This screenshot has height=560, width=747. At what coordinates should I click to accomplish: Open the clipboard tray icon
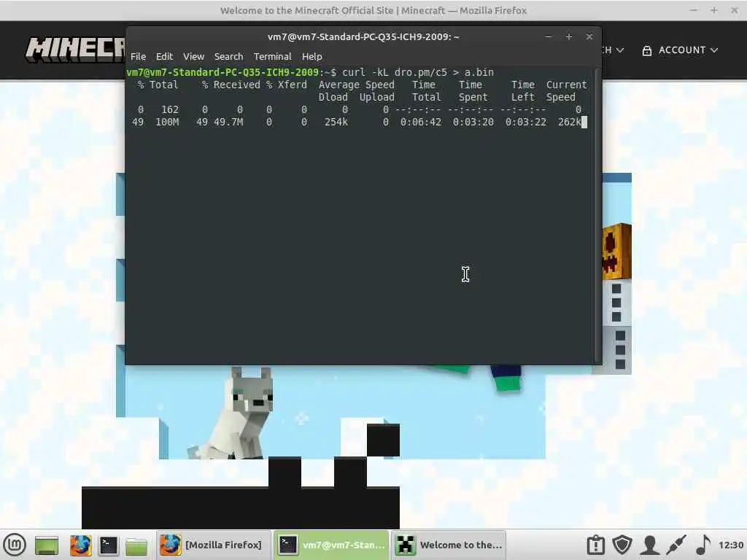coord(595,545)
